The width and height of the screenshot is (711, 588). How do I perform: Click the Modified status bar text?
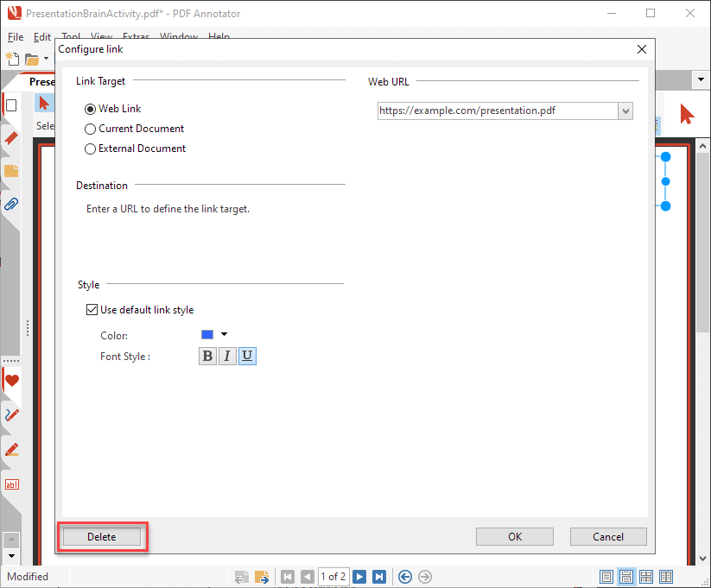pyautogui.click(x=27, y=577)
